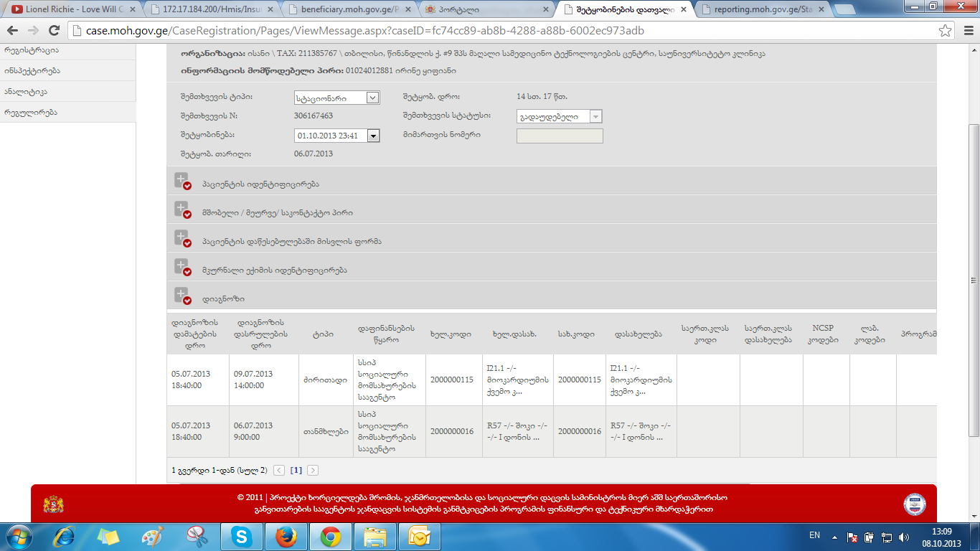Image resolution: width=980 pixels, height=551 pixels.
Task: Click page number 1 link
Action: [296, 471]
